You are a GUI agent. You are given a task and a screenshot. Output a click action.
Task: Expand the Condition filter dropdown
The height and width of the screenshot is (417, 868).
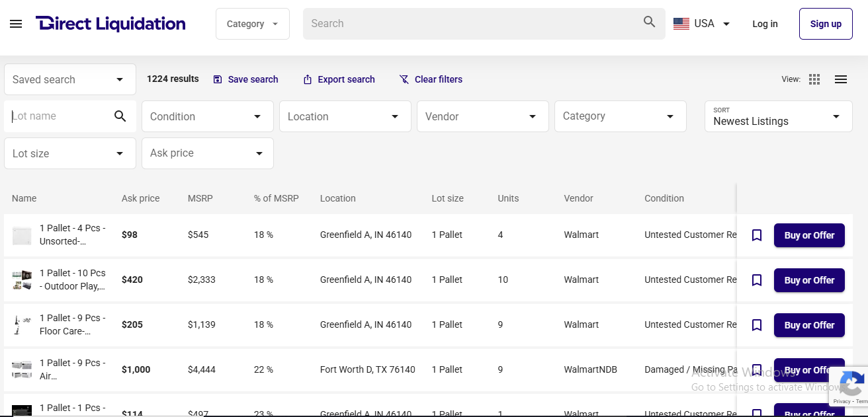click(207, 116)
